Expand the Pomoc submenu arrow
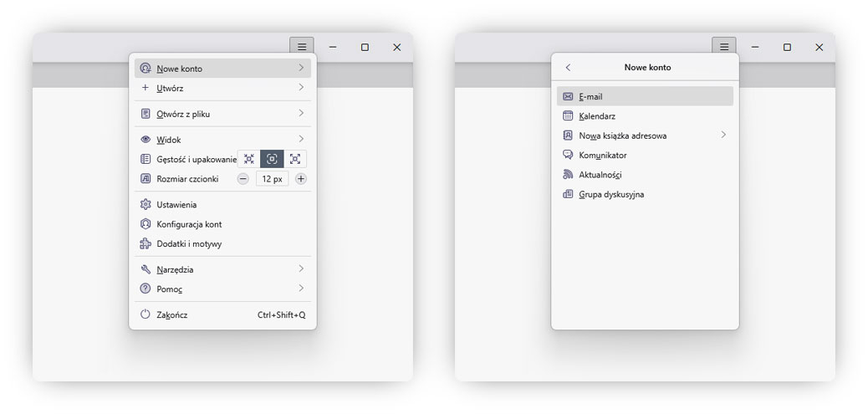Viewport: 868px width, 414px height. (301, 288)
